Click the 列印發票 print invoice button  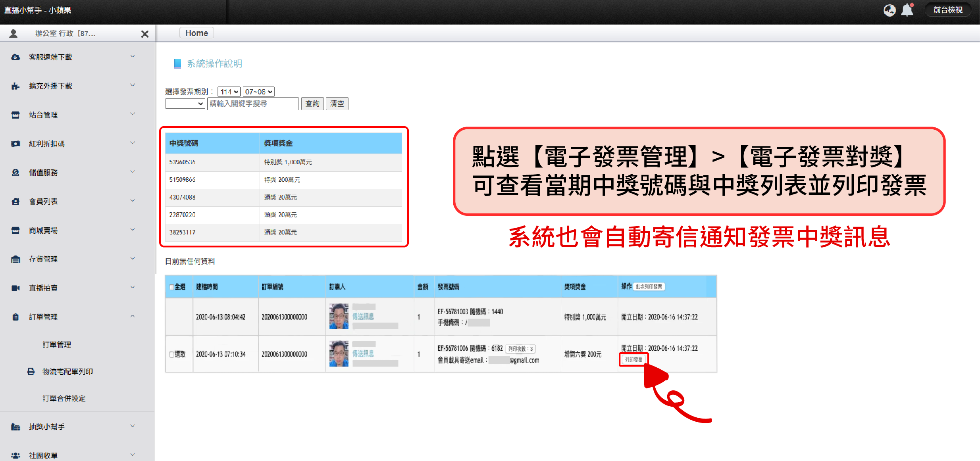click(633, 359)
